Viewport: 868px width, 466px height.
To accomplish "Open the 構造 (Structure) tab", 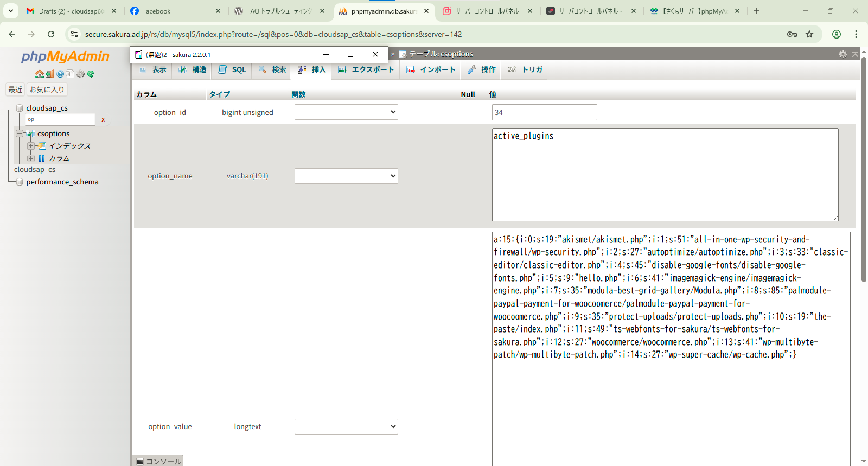I will tap(192, 69).
